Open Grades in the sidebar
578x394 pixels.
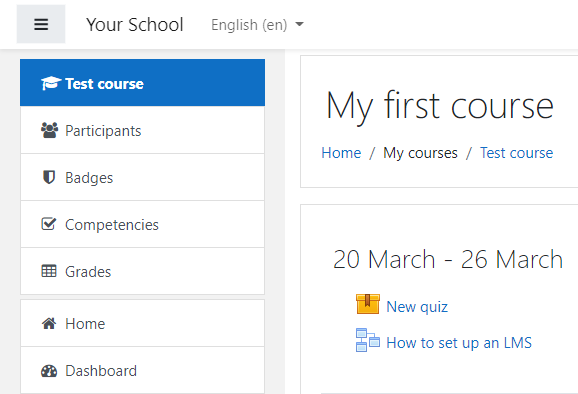coord(142,271)
